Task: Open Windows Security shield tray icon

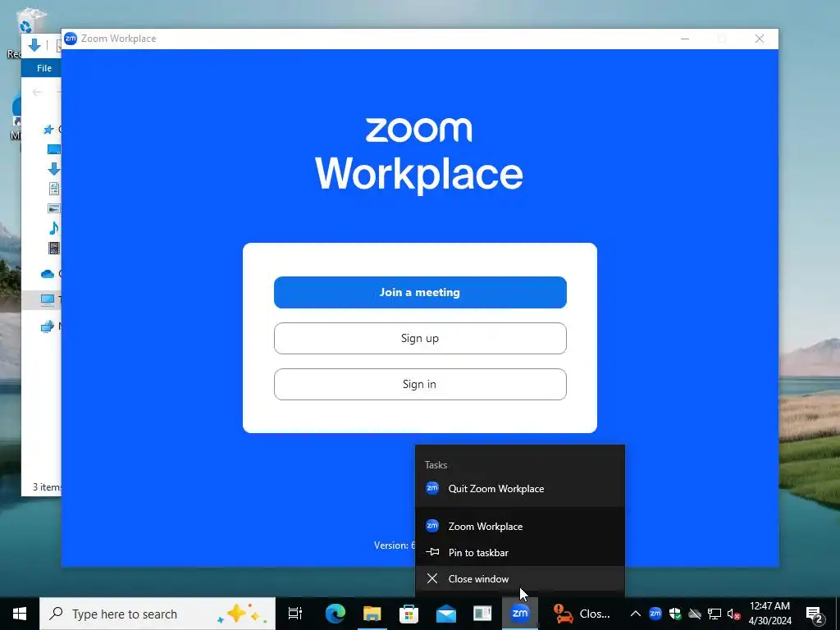Action: (x=675, y=614)
